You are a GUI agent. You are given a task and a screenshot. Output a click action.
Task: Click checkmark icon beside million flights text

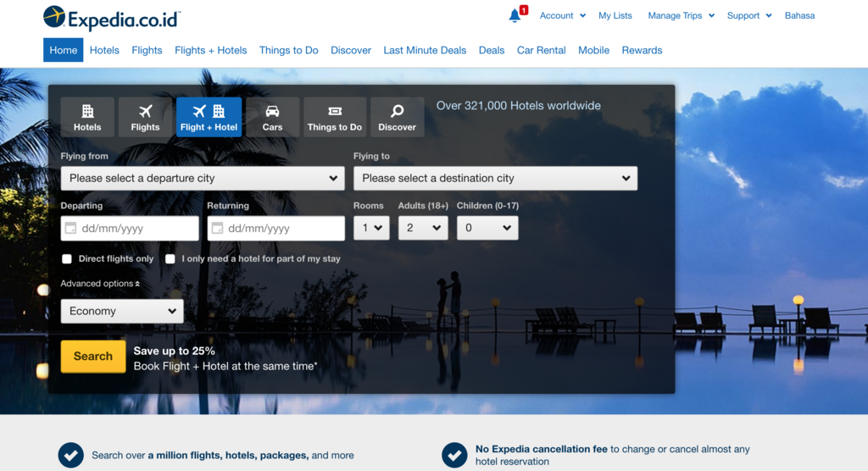click(71, 455)
